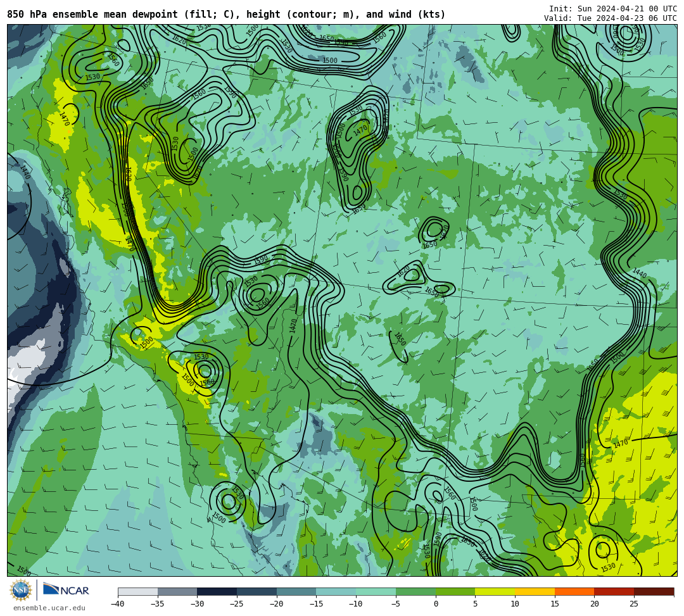Pick the amber 10 to 15 colorbar segment
The height and width of the screenshot is (616, 684).
pos(535,591)
